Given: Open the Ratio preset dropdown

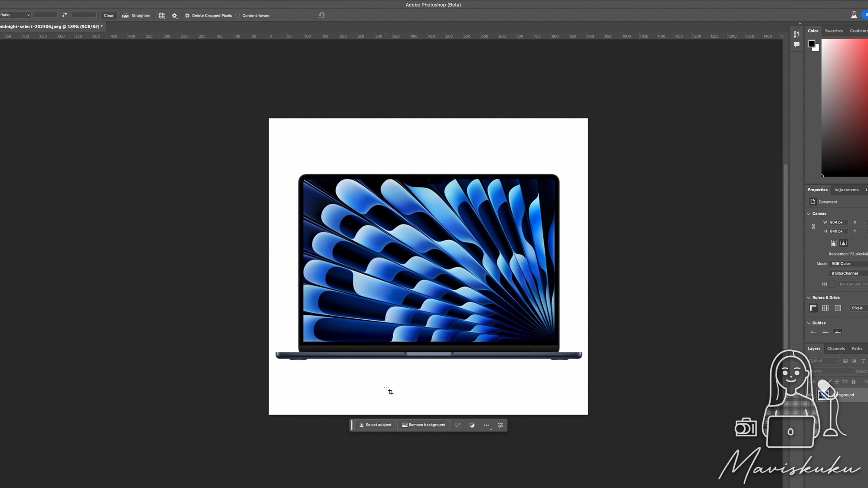Looking at the screenshot, I should click(15, 15).
